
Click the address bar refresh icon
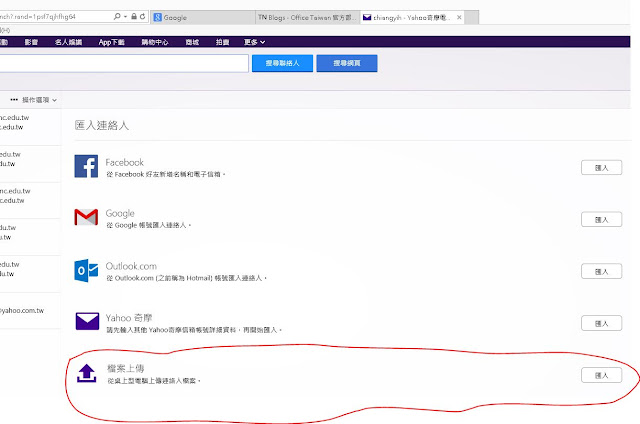tap(142, 16)
